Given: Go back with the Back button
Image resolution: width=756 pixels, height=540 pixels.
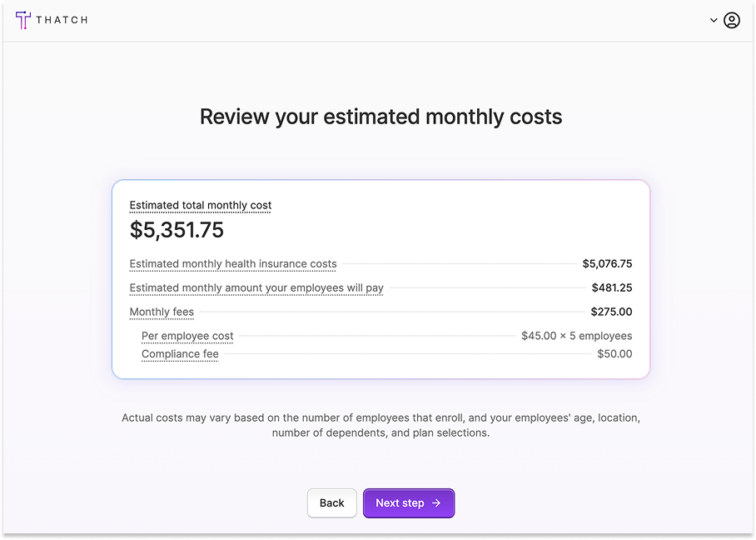Looking at the screenshot, I should (331, 502).
